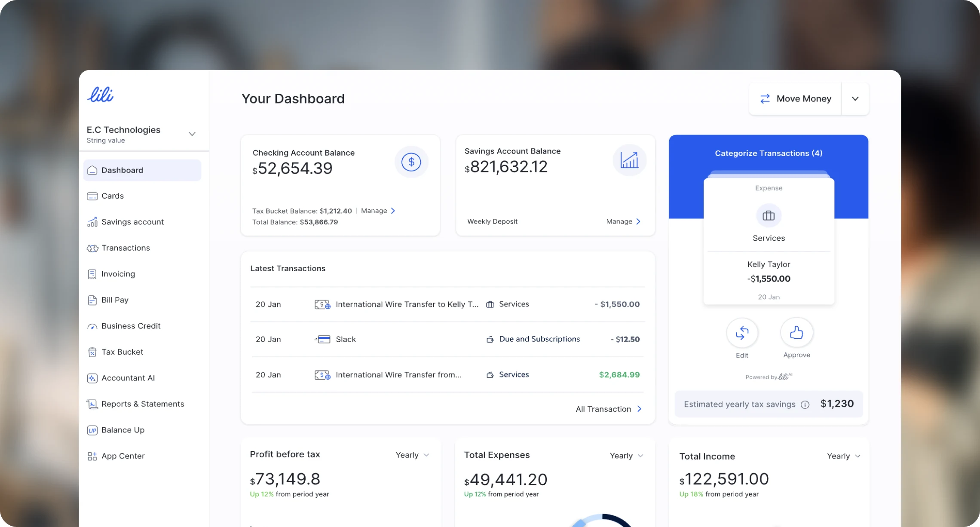
Task: Open Yearly dropdown for Profit before tax
Action: [x=412, y=455]
